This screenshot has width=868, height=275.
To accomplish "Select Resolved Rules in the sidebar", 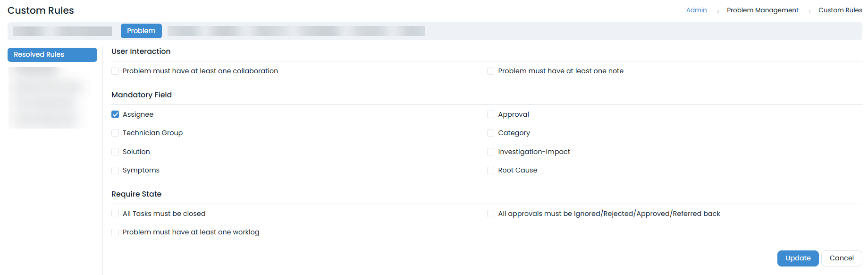I will (x=52, y=55).
